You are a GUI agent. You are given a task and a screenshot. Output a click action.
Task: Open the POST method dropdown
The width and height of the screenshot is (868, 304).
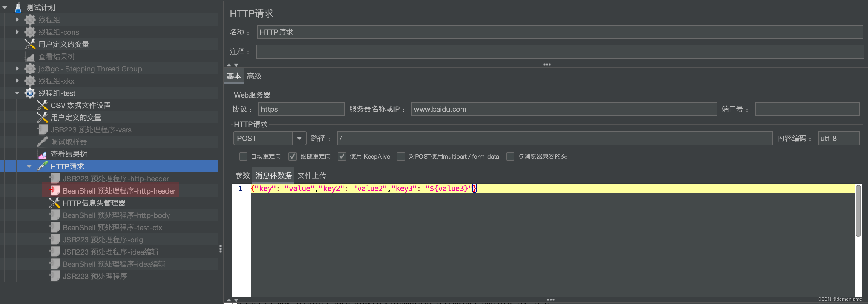(x=299, y=138)
